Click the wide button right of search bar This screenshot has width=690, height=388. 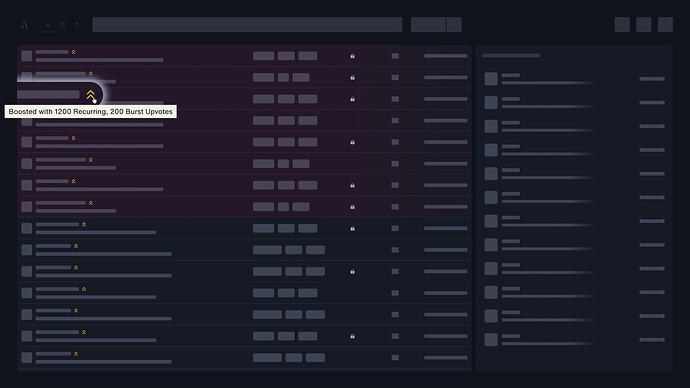tap(428, 25)
